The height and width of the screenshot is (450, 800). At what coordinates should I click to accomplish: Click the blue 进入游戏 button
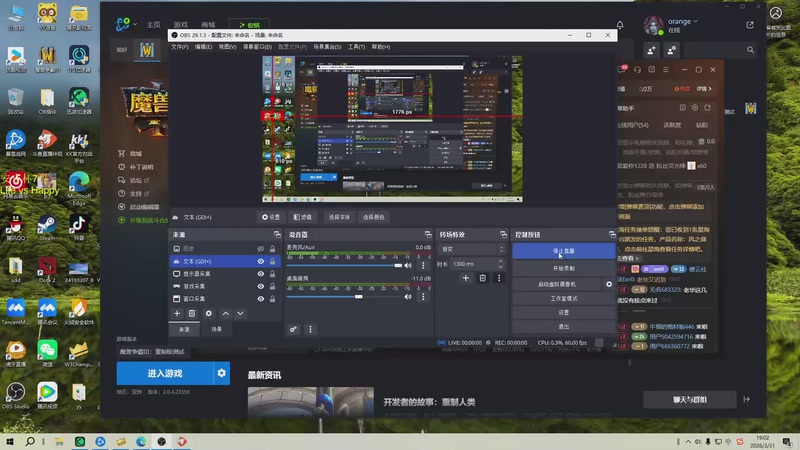click(165, 373)
